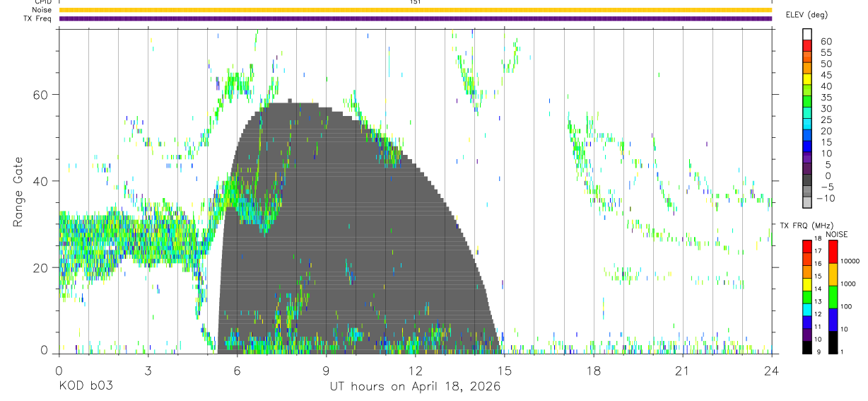Click the 55 value in the ELEV legend
Viewport: 868px width, 401px height.
826,53
